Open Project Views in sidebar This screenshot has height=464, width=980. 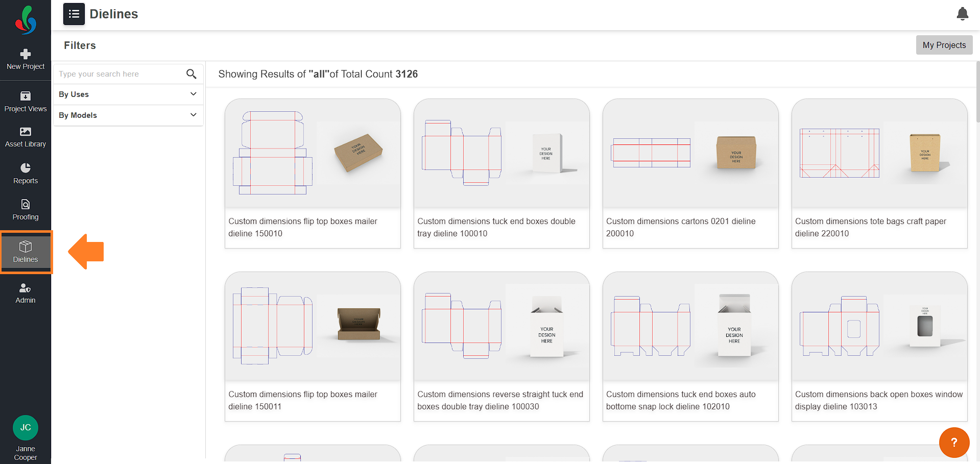pyautogui.click(x=26, y=102)
